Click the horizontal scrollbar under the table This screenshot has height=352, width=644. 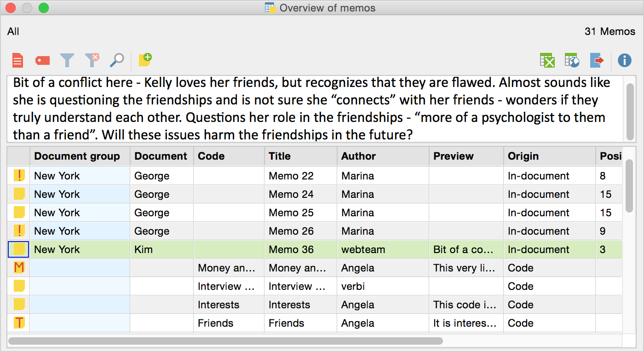[x=225, y=341]
